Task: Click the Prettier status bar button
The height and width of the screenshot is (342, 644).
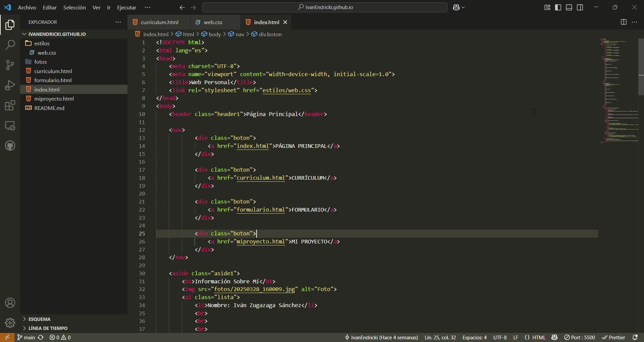Action: pos(613,338)
